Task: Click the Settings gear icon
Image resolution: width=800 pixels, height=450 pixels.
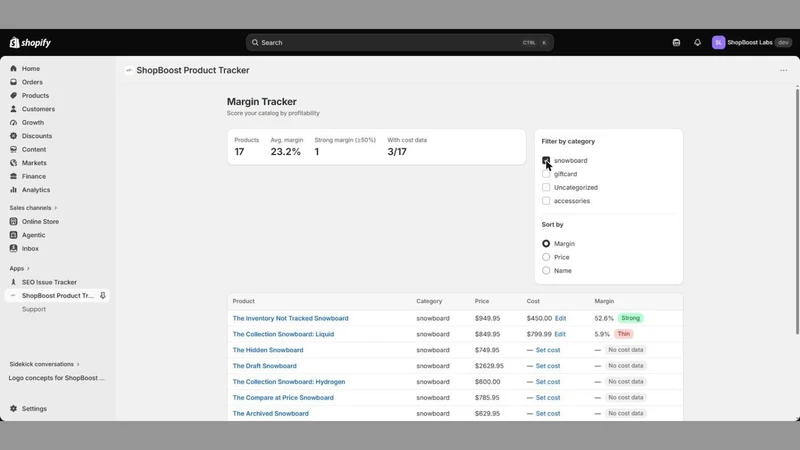Action: [x=13, y=409]
